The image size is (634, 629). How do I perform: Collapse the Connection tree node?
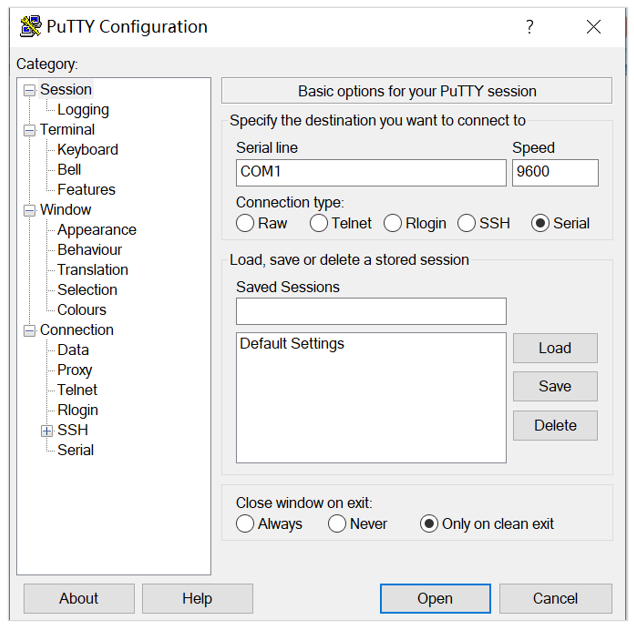[29, 331]
